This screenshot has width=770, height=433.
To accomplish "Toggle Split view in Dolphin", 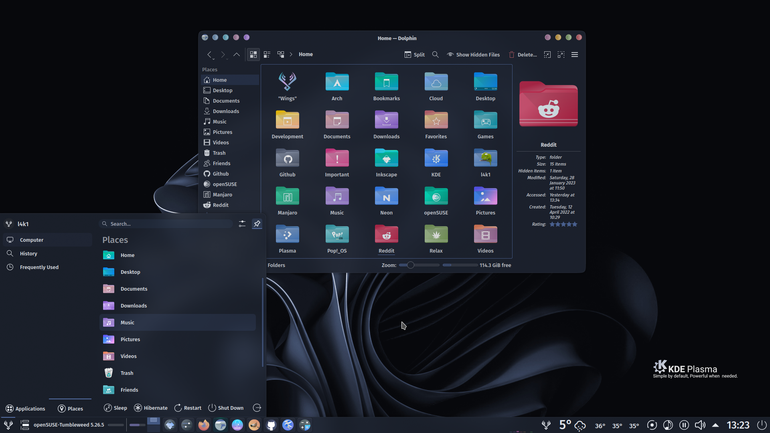I will coord(414,54).
